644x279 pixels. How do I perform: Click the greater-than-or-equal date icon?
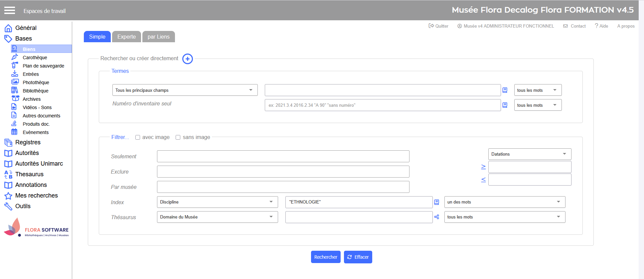(483, 167)
